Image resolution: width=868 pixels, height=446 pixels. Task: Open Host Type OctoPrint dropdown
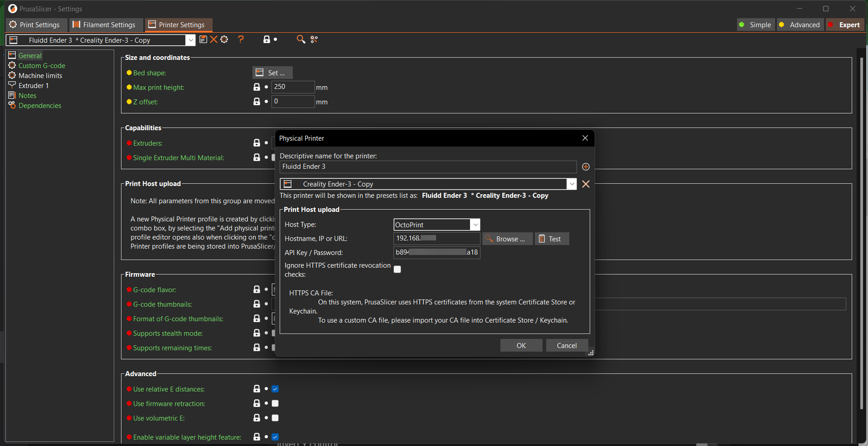[475, 225]
